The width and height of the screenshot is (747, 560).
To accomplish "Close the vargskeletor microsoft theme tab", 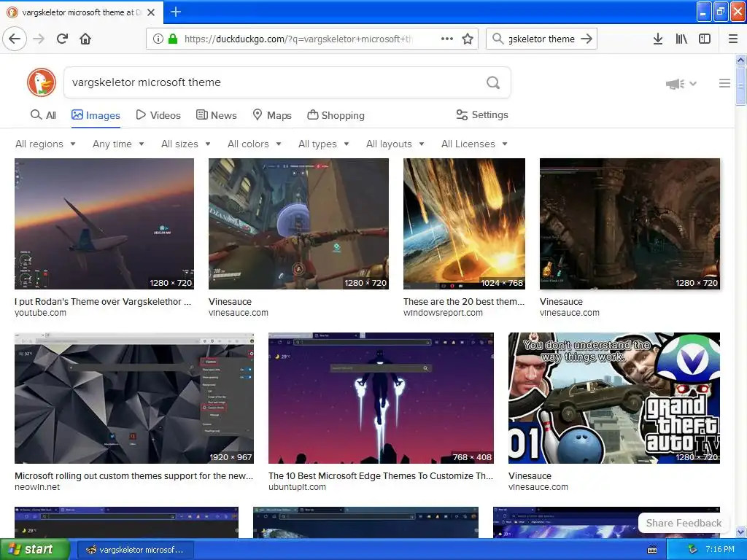I will point(151,12).
